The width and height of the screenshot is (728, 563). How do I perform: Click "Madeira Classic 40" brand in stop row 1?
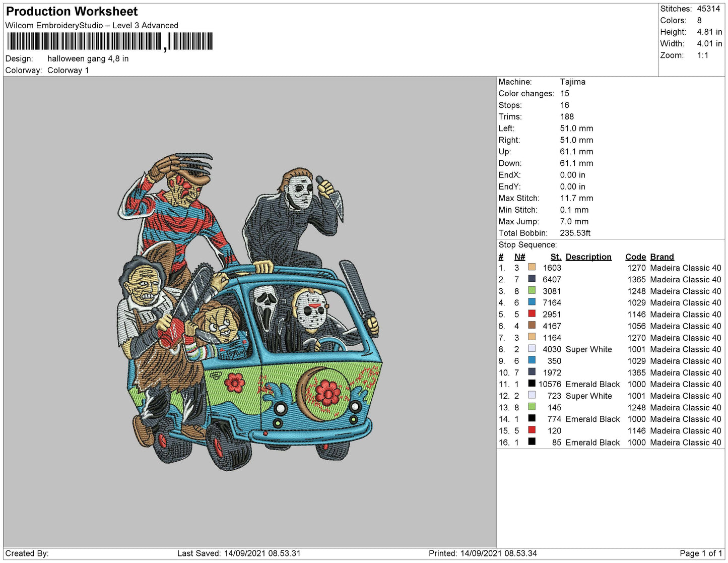pos(686,268)
